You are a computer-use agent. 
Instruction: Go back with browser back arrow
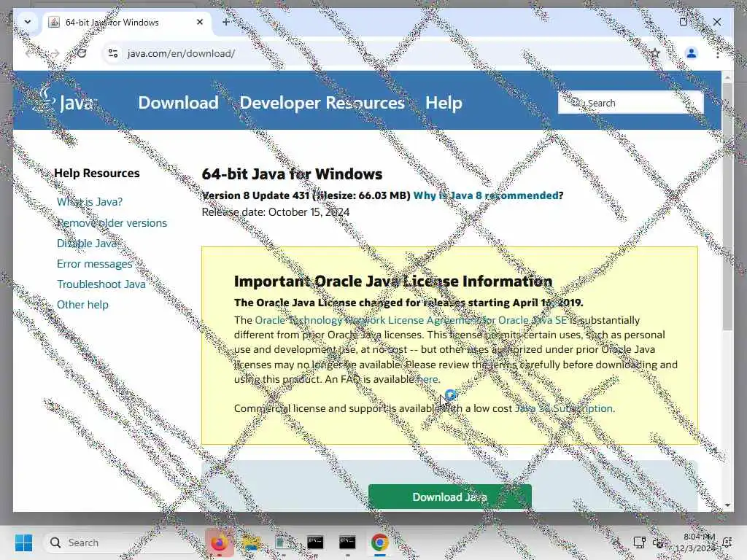point(29,53)
